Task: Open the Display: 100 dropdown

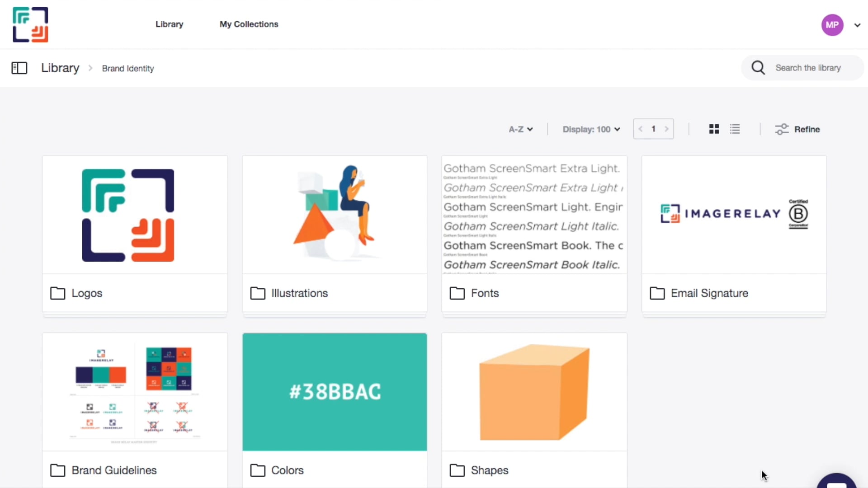Action: point(591,129)
